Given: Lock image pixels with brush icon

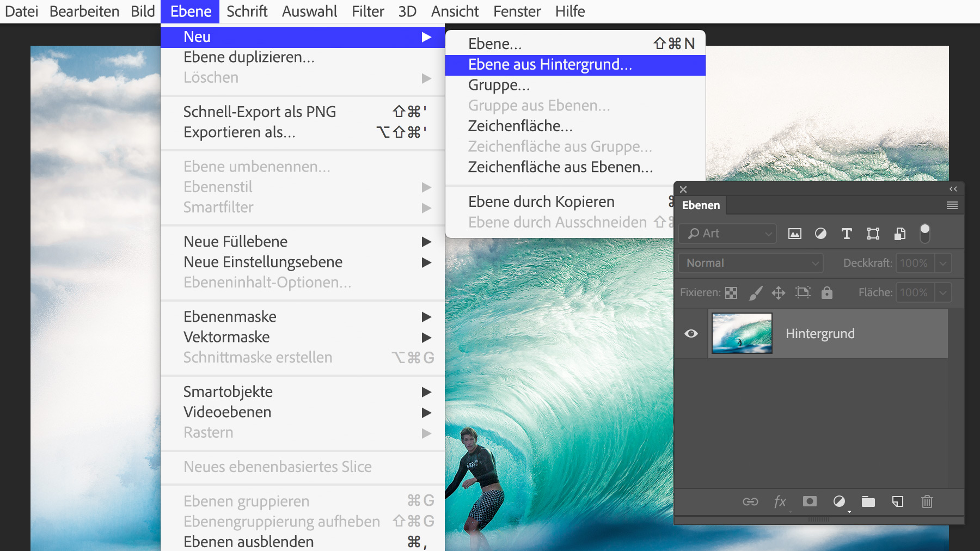Looking at the screenshot, I should tap(756, 293).
